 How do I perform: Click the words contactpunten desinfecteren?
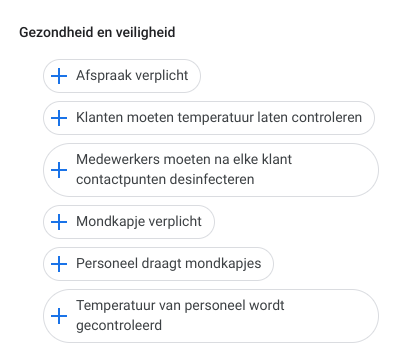click(165, 179)
